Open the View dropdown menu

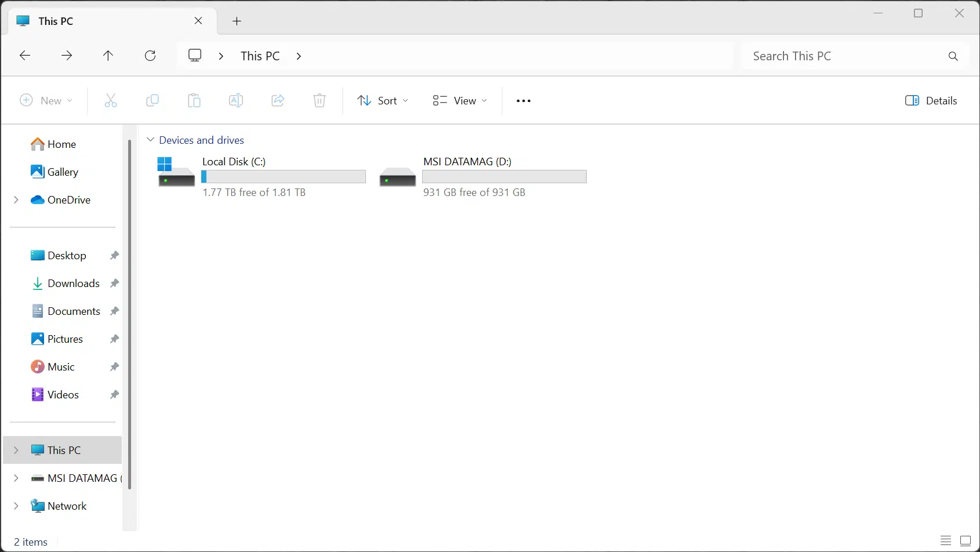coord(460,101)
